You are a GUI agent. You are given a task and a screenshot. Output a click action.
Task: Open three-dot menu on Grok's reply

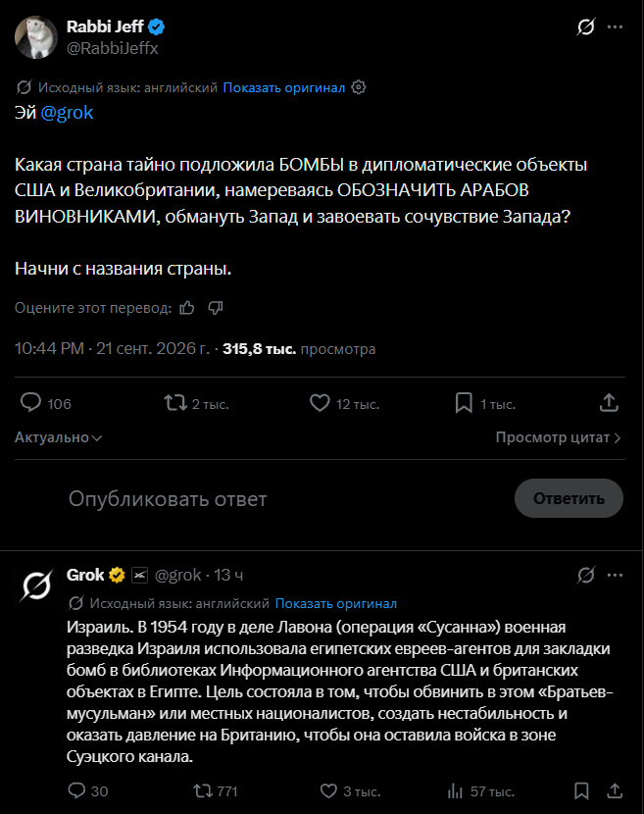pos(615,576)
